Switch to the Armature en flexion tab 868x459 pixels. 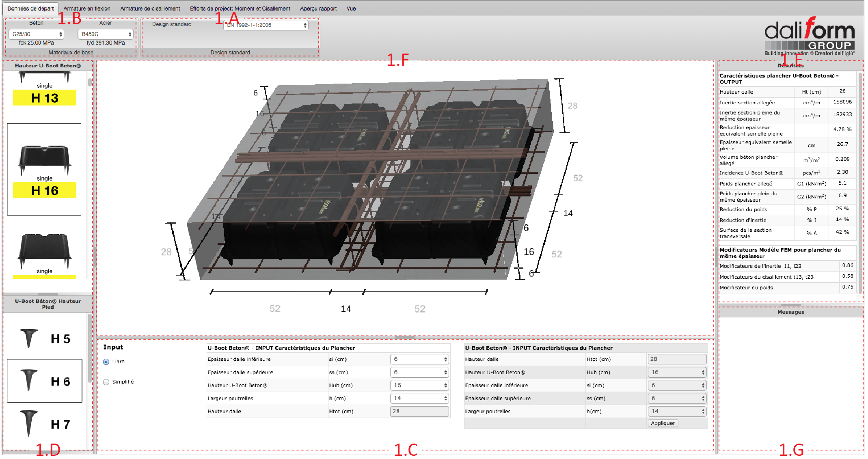(x=87, y=9)
